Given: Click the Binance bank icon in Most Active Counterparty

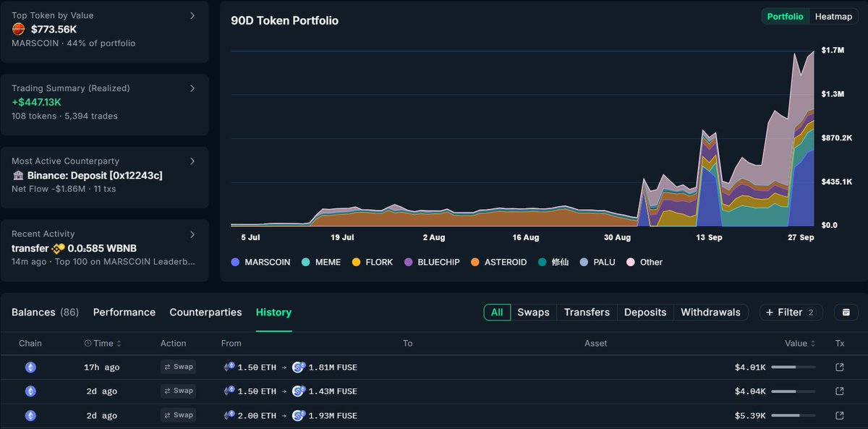Looking at the screenshot, I should pyautogui.click(x=18, y=176).
